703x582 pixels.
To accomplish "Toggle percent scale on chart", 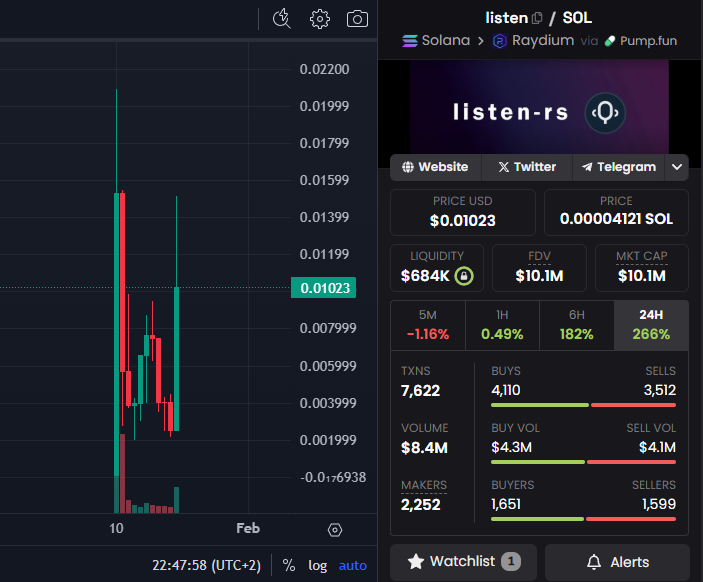I will [289, 565].
